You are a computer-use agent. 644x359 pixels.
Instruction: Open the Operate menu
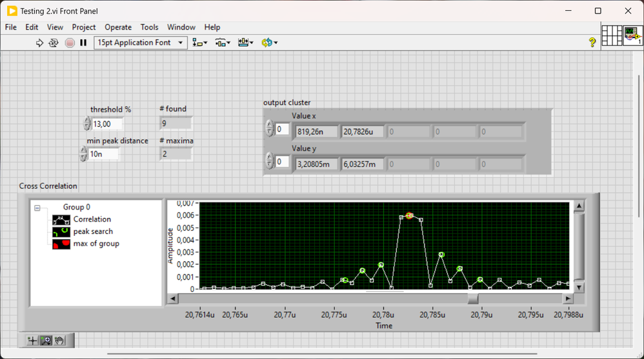118,27
